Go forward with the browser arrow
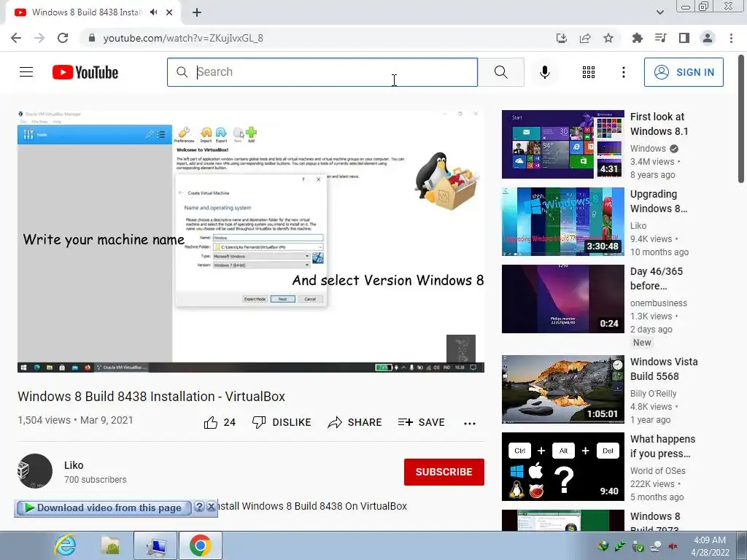This screenshot has width=747, height=560. 39,38
